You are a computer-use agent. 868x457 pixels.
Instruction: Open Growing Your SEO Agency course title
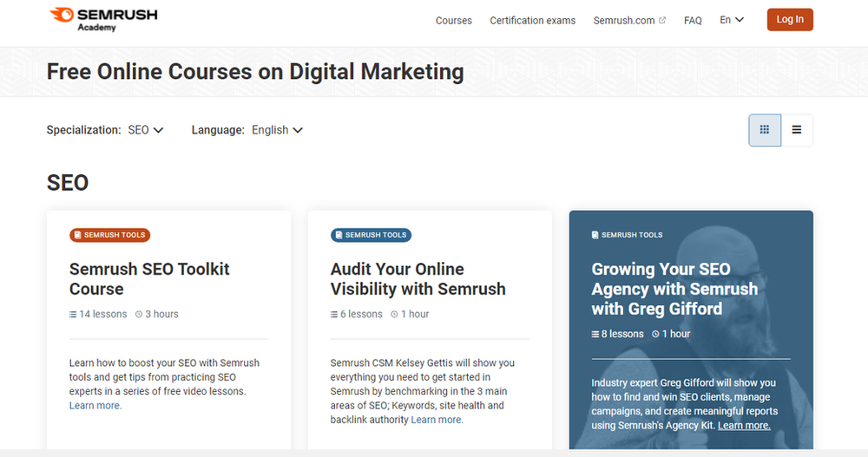[x=674, y=289]
